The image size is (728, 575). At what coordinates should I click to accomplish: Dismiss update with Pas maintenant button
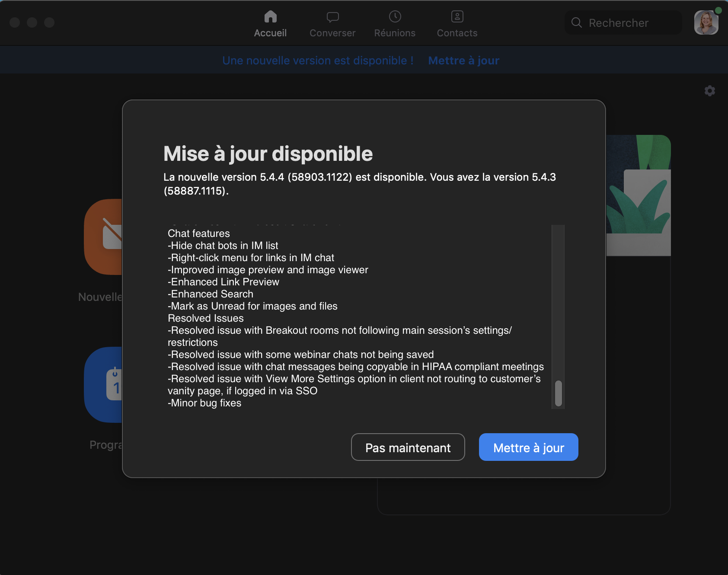pos(408,447)
